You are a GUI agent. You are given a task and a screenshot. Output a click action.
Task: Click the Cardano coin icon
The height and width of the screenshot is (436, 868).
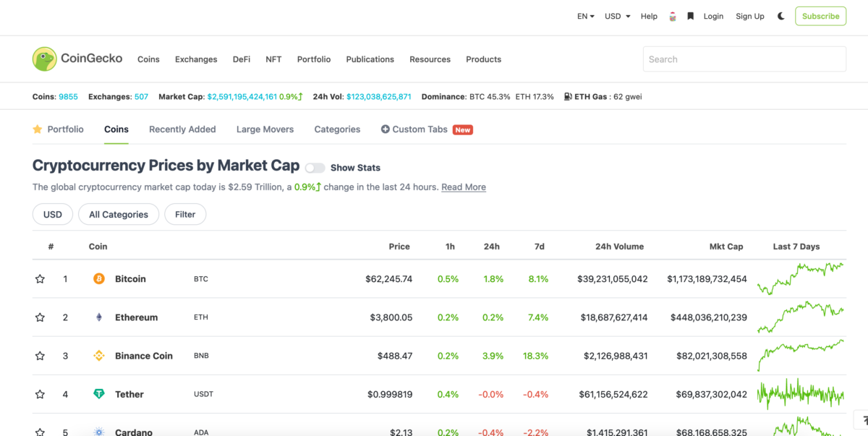(x=99, y=432)
